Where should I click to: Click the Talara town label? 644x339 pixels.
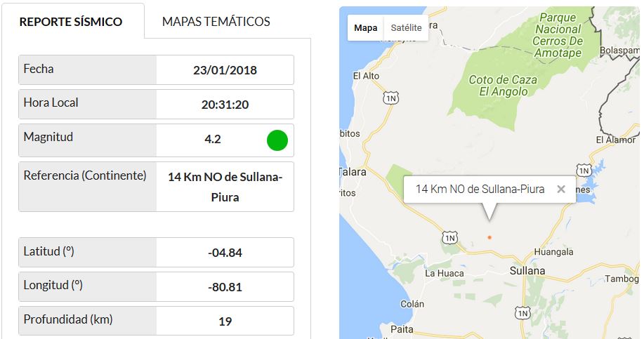click(353, 171)
